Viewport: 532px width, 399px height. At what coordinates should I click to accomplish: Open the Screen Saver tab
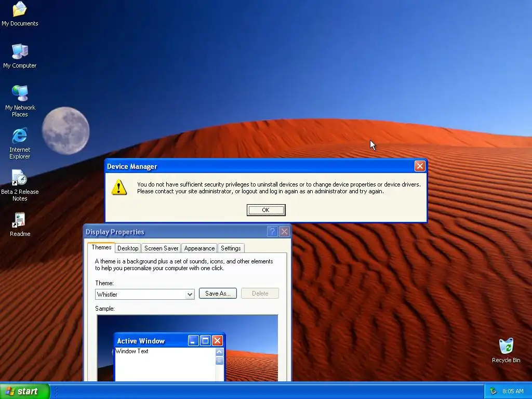(161, 248)
